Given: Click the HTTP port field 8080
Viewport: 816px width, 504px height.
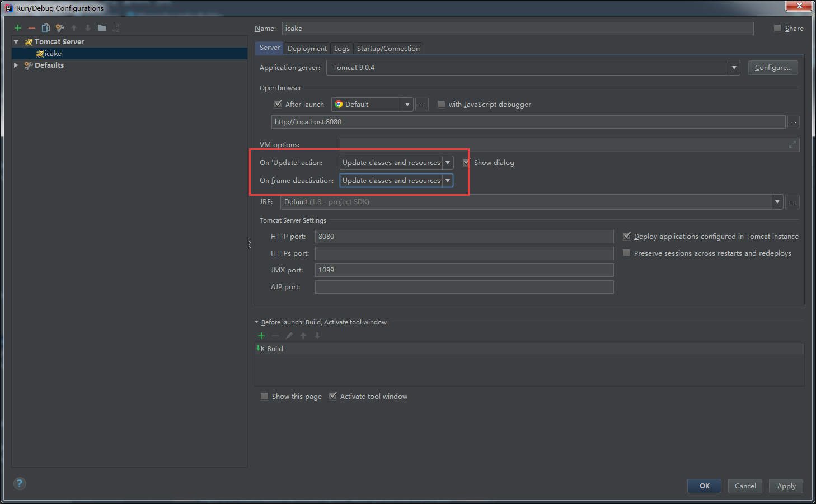Looking at the screenshot, I should 465,237.
